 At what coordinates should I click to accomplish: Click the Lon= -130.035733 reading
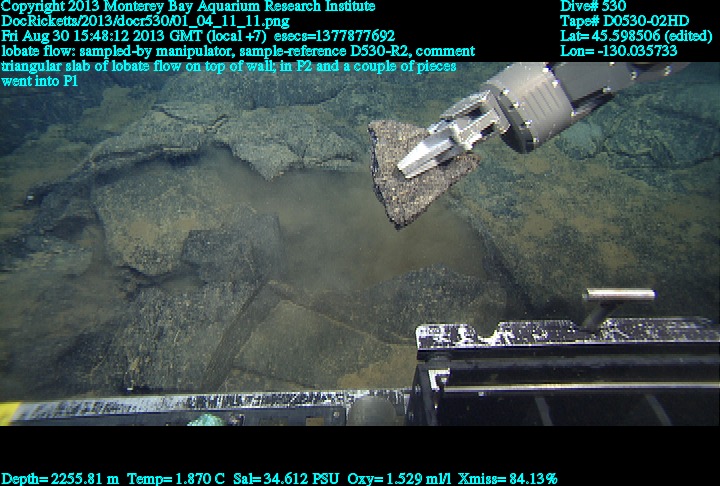(619, 51)
